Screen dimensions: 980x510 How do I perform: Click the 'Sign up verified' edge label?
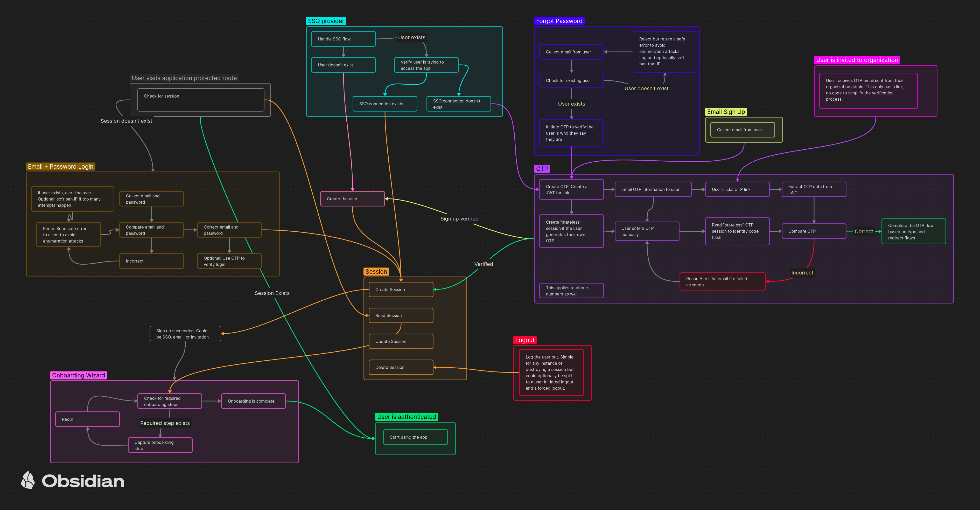pos(459,218)
